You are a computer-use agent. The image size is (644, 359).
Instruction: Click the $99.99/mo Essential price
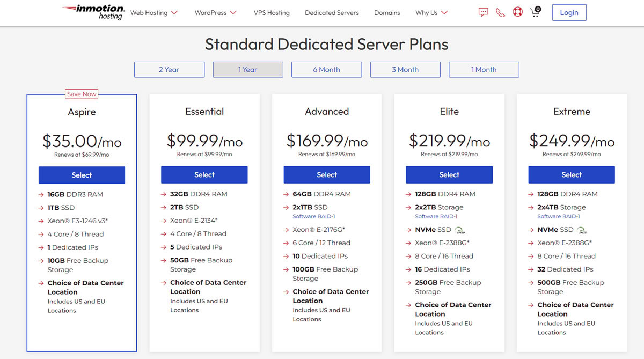coord(204,141)
